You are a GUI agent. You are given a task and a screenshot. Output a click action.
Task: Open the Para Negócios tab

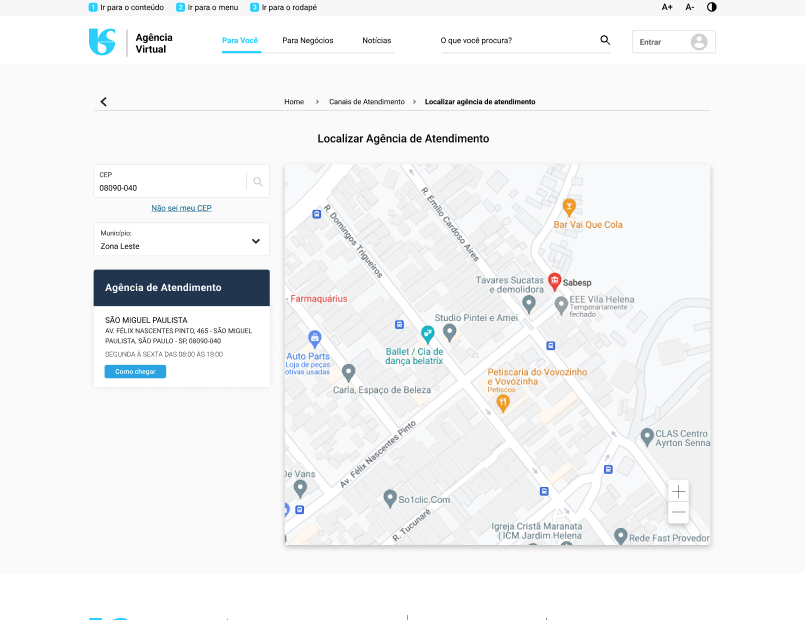(308, 41)
